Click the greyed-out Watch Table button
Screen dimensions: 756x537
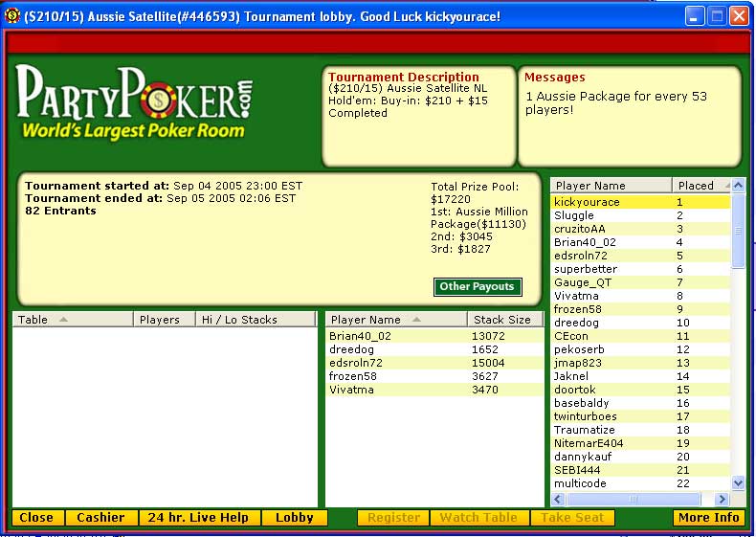coord(478,518)
